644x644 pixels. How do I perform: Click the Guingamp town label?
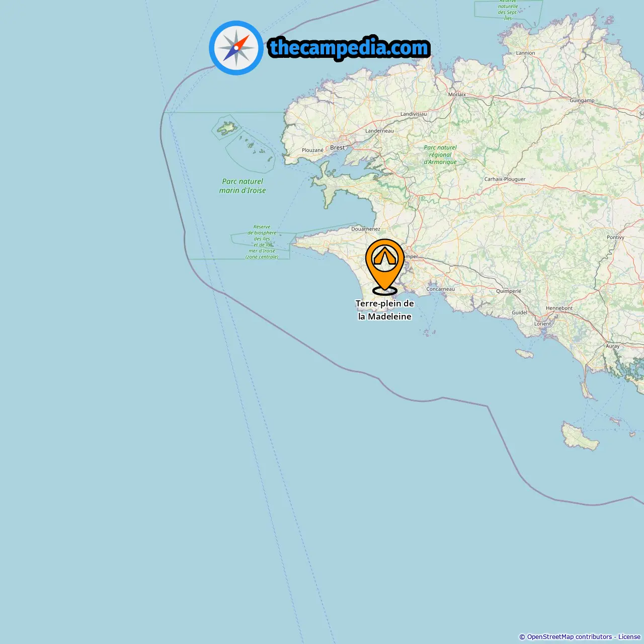coord(582,100)
